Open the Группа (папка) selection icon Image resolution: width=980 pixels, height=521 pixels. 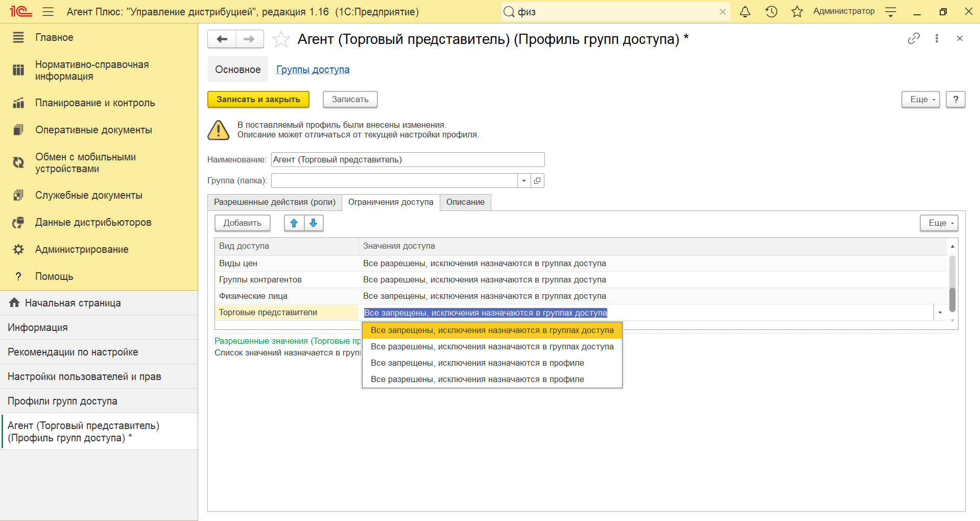[537, 180]
